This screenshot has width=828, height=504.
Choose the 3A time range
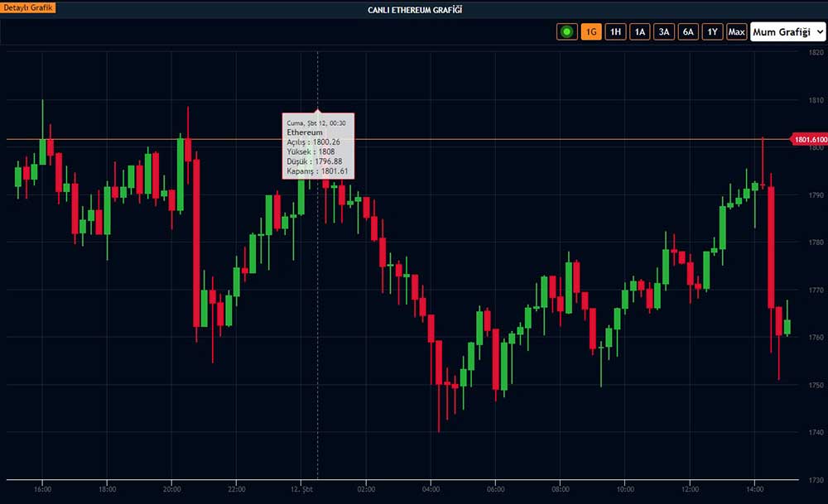click(x=664, y=31)
